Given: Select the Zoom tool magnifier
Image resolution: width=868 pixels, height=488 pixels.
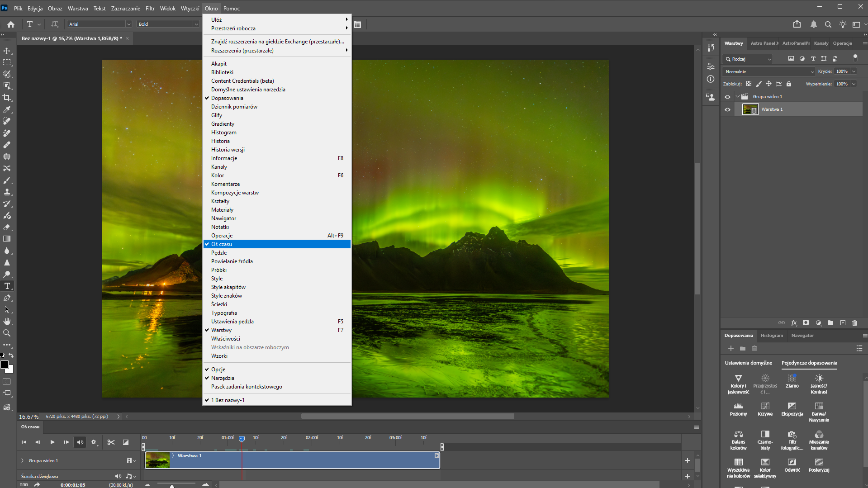Looking at the screenshot, I should (7, 333).
